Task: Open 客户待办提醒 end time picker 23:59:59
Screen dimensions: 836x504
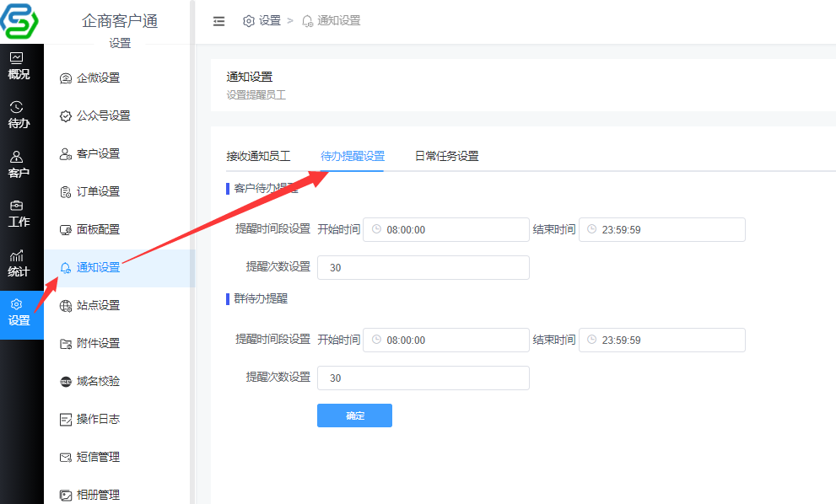Action: pos(662,229)
